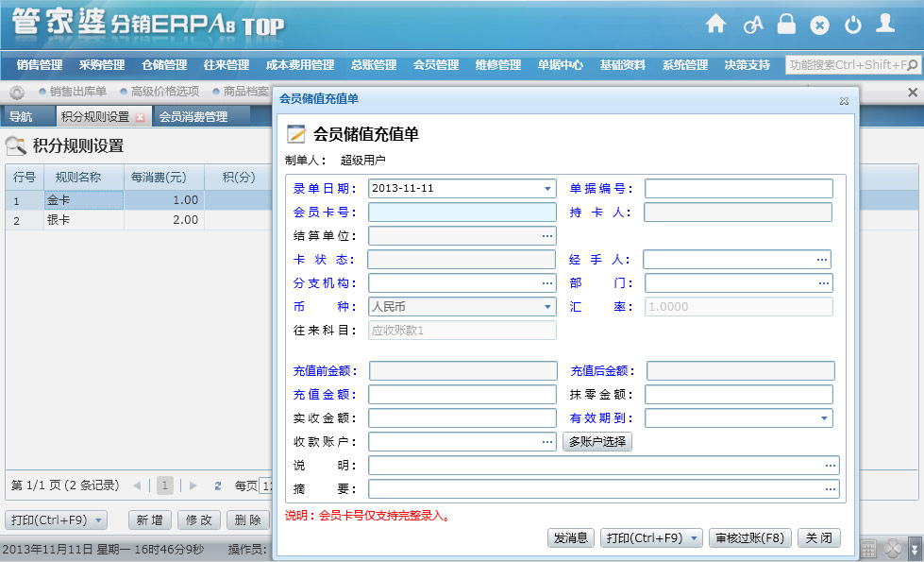Select the 金卡 row in rules table

coord(83,200)
